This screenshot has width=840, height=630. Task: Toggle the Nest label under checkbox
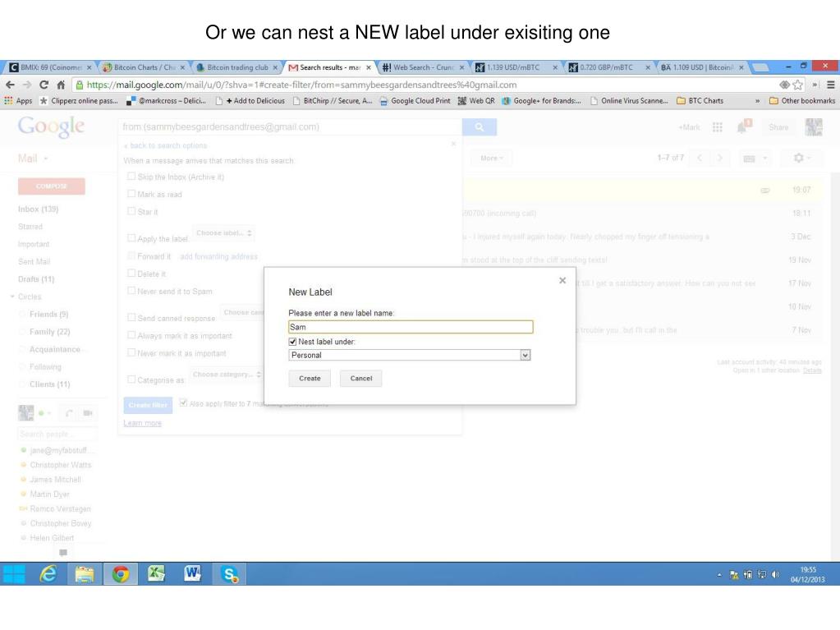click(292, 342)
